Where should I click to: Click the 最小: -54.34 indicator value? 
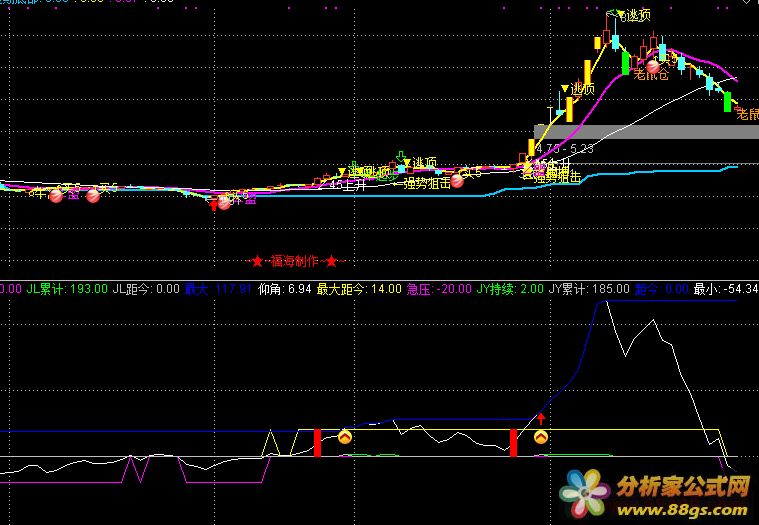(x=726, y=289)
